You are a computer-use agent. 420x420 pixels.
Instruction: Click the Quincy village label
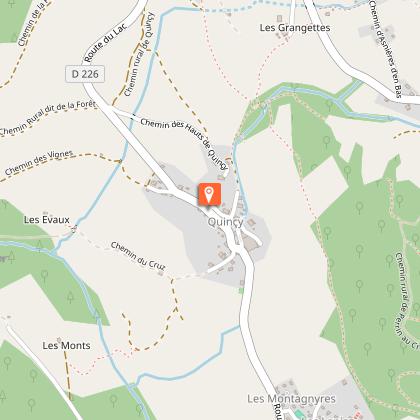pyautogui.click(x=225, y=222)
